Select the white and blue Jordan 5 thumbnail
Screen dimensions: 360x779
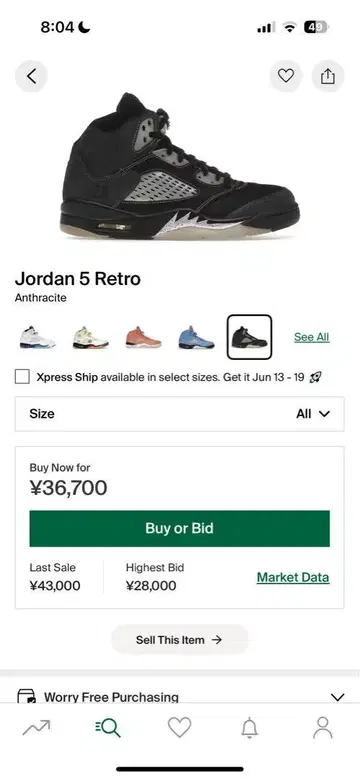[38, 337]
